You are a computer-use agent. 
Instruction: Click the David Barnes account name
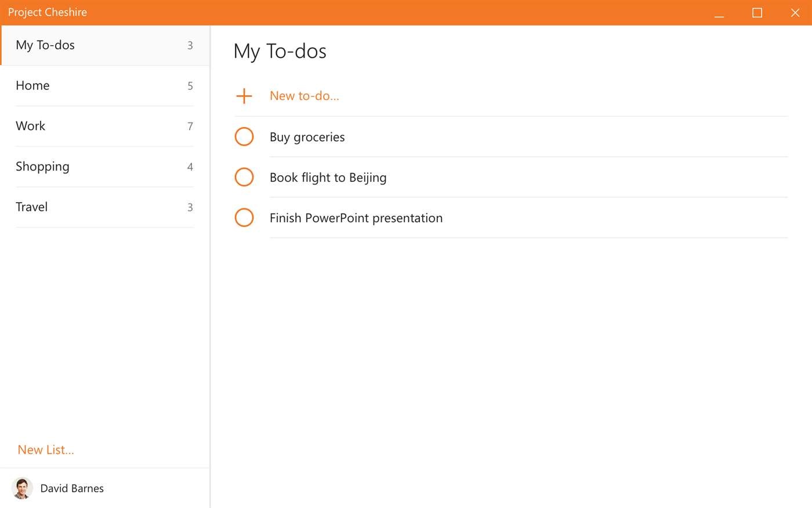click(72, 488)
